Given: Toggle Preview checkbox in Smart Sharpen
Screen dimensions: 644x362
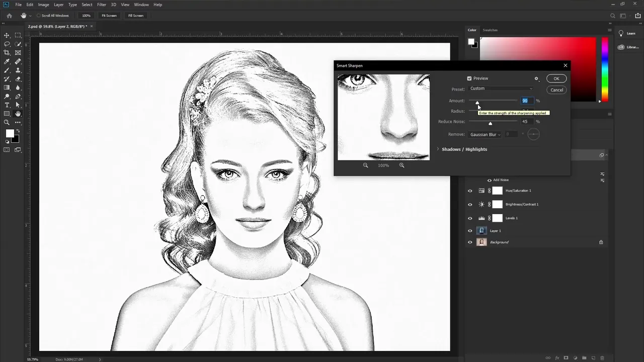Looking at the screenshot, I should coord(469,78).
